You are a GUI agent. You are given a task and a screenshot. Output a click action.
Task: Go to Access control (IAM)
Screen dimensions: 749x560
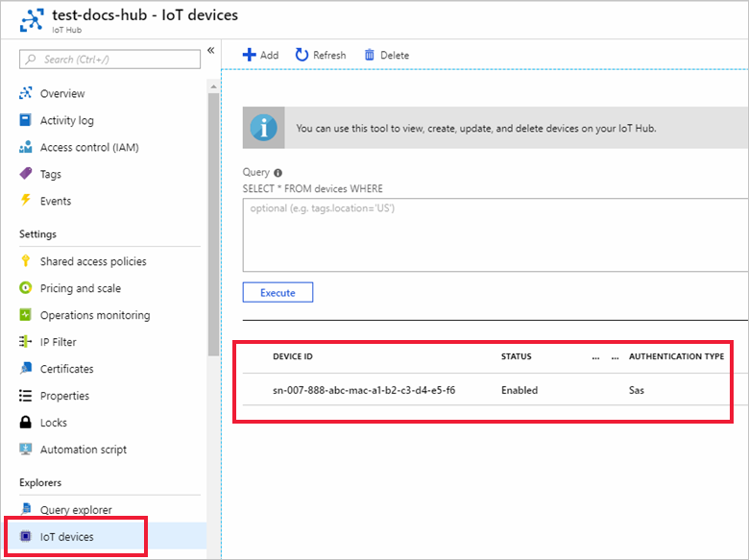[89, 147]
